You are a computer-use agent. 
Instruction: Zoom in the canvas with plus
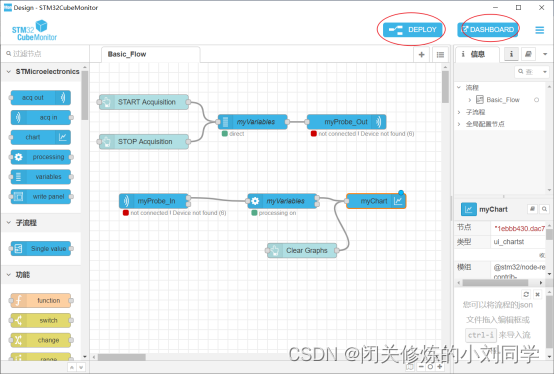(440, 367)
